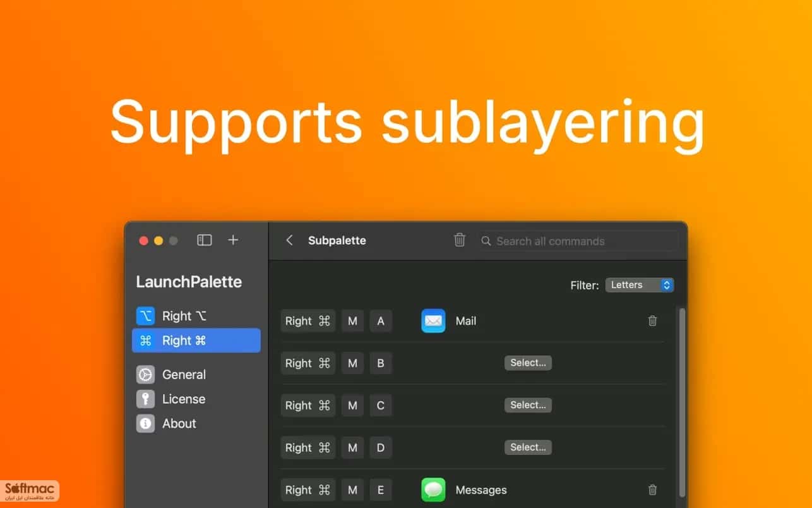Image resolution: width=812 pixels, height=508 pixels.
Task: Delete the Messages shortcut row
Action: pyautogui.click(x=652, y=490)
